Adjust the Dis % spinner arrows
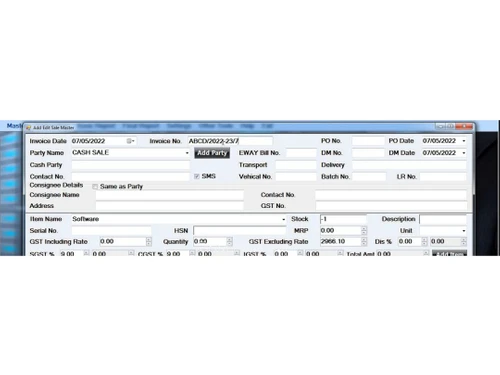 click(424, 242)
